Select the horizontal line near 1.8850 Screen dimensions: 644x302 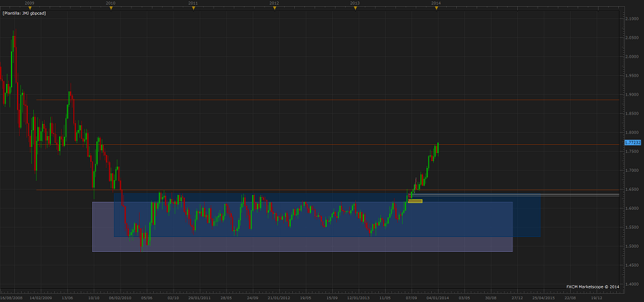point(271,100)
